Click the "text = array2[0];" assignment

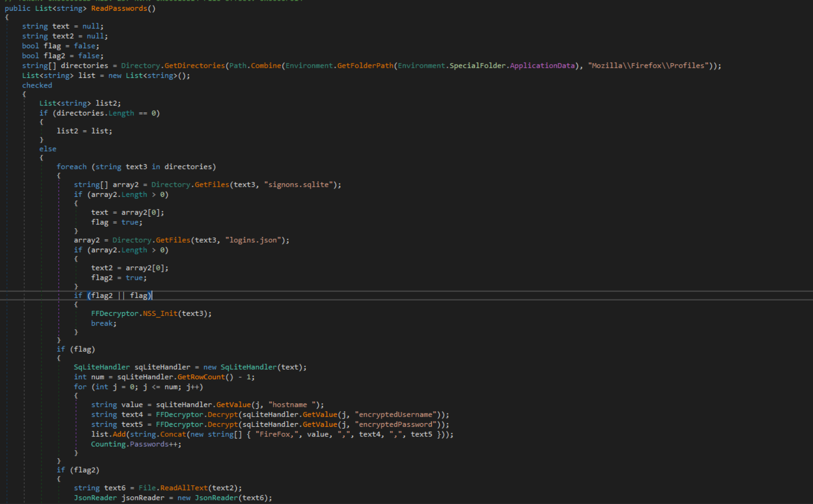pyautogui.click(x=128, y=213)
